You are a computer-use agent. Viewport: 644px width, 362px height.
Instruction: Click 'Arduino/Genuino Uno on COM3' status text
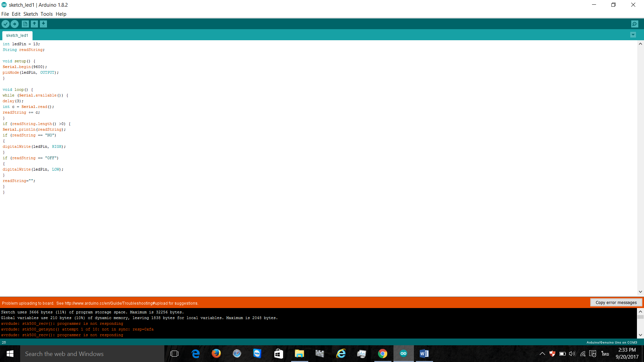611,342
